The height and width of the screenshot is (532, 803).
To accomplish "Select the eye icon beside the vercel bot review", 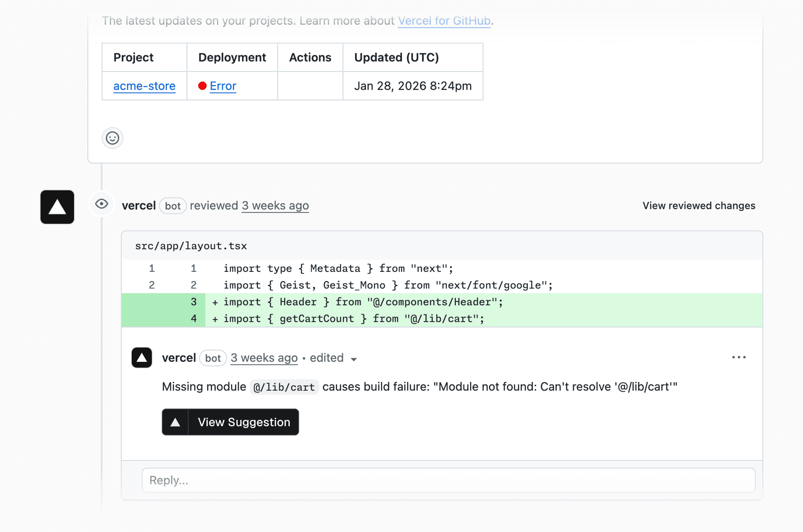I will pyautogui.click(x=101, y=204).
